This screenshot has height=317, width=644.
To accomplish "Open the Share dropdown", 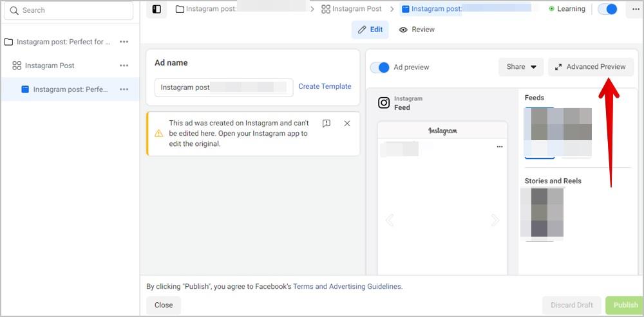I will (x=521, y=67).
